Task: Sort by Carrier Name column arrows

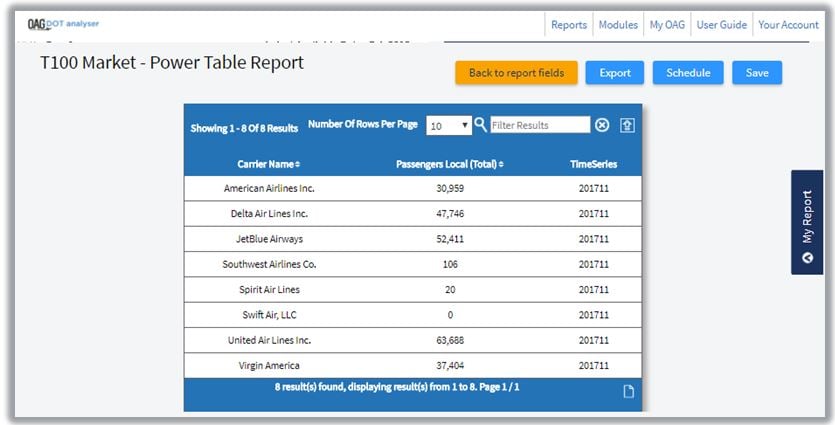Action: pyautogui.click(x=297, y=164)
